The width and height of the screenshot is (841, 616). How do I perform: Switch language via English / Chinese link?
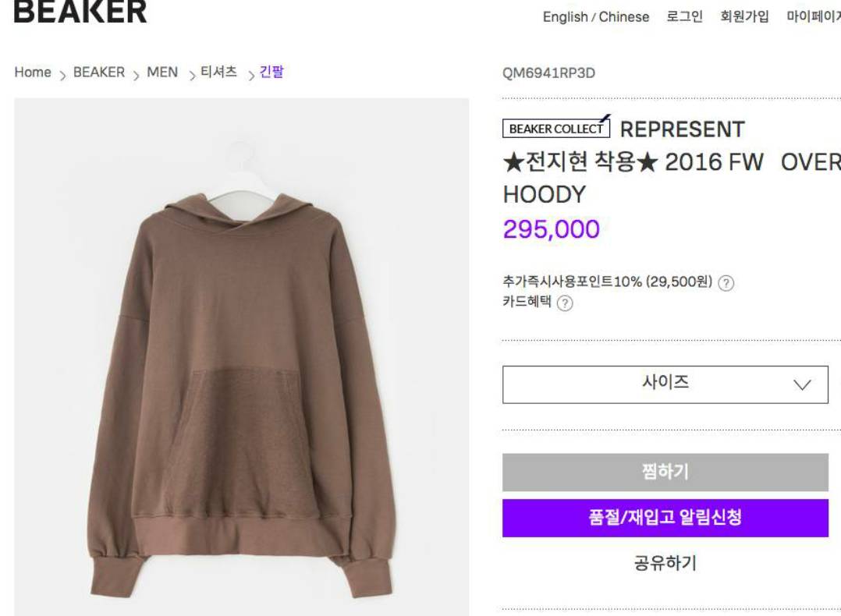(x=596, y=17)
